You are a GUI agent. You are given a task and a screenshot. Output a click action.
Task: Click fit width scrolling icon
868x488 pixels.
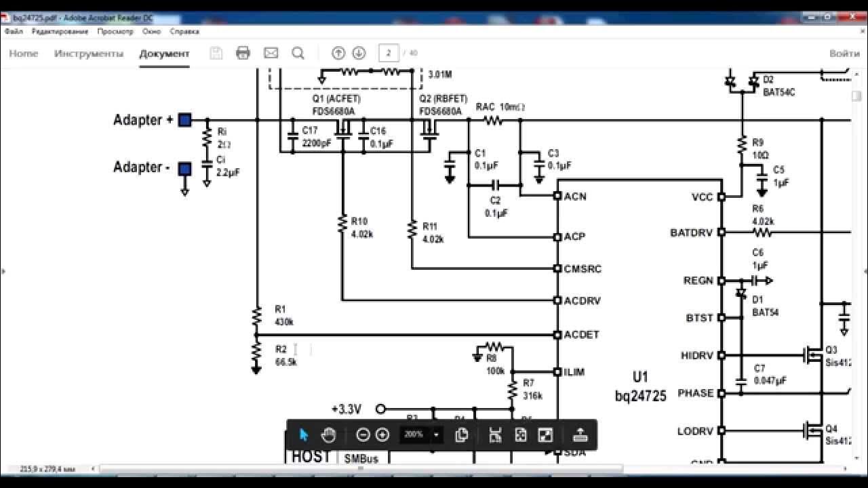(495, 434)
